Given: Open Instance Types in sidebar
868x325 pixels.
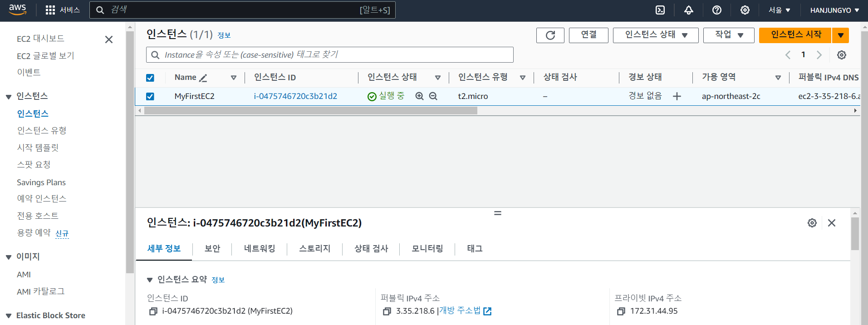Looking at the screenshot, I should coord(42,131).
